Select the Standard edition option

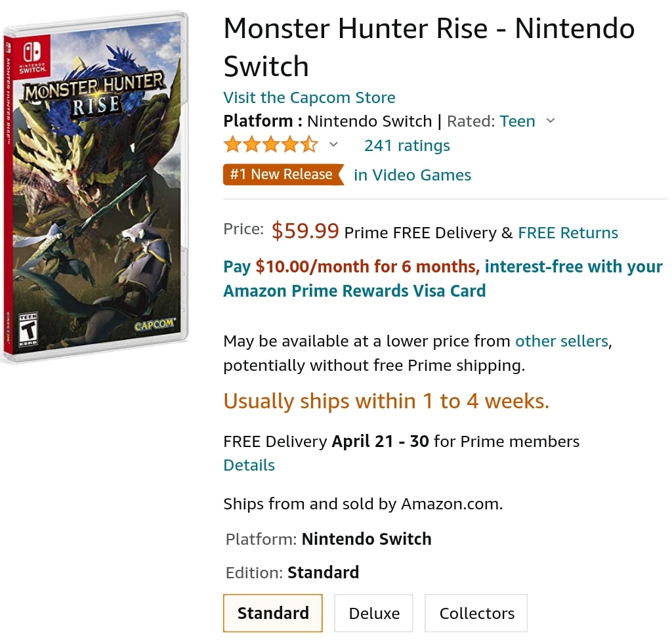click(x=273, y=613)
